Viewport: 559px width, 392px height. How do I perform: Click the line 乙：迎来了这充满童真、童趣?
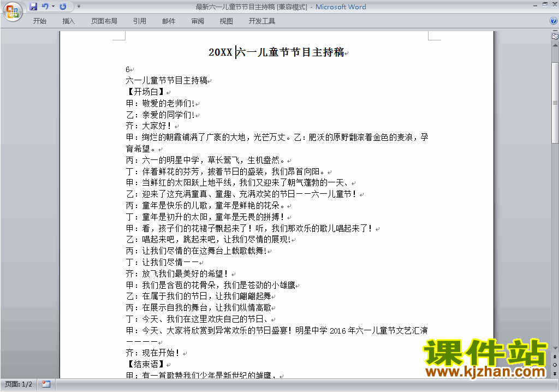[x=242, y=194]
